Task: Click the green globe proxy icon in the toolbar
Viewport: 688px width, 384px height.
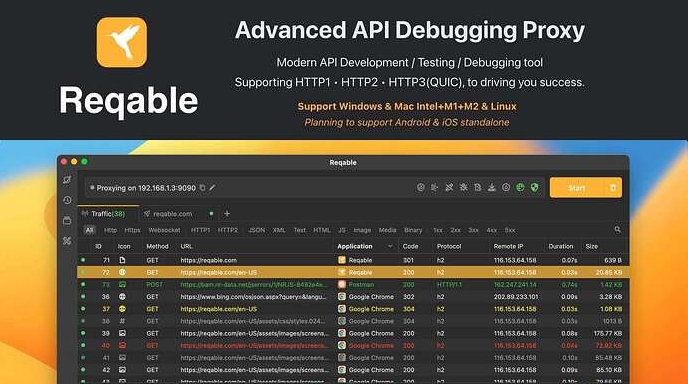Action: (x=520, y=187)
